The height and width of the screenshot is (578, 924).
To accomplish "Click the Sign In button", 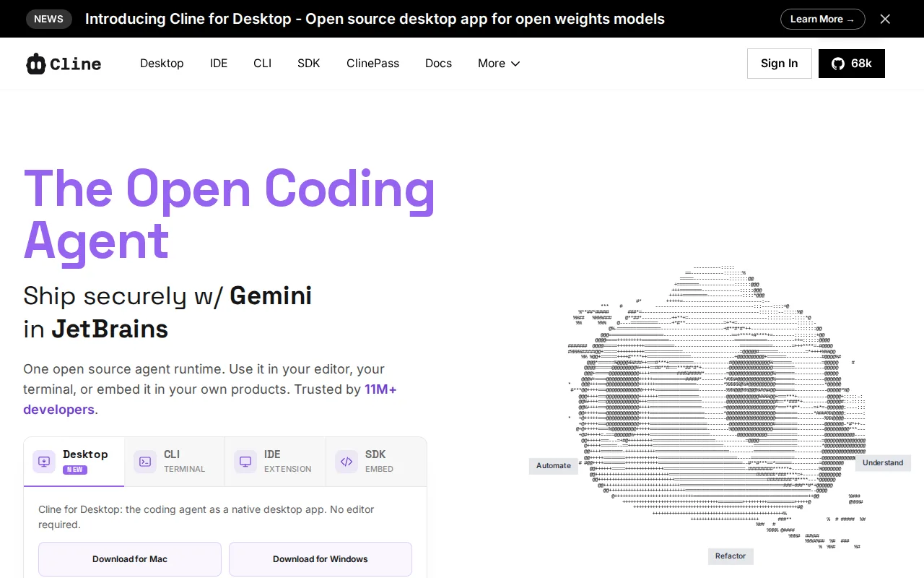I will coord(780,64).
